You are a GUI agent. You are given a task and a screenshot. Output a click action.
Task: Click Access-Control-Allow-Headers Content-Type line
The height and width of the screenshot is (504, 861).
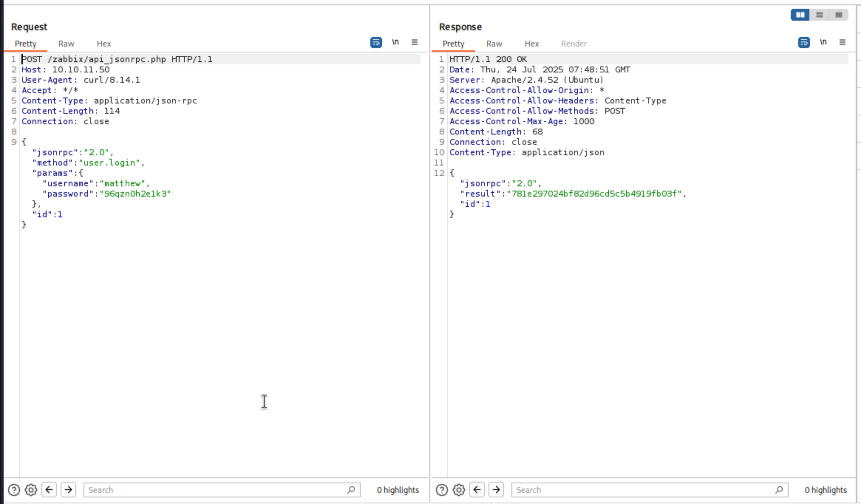click(x=558, y=101)
